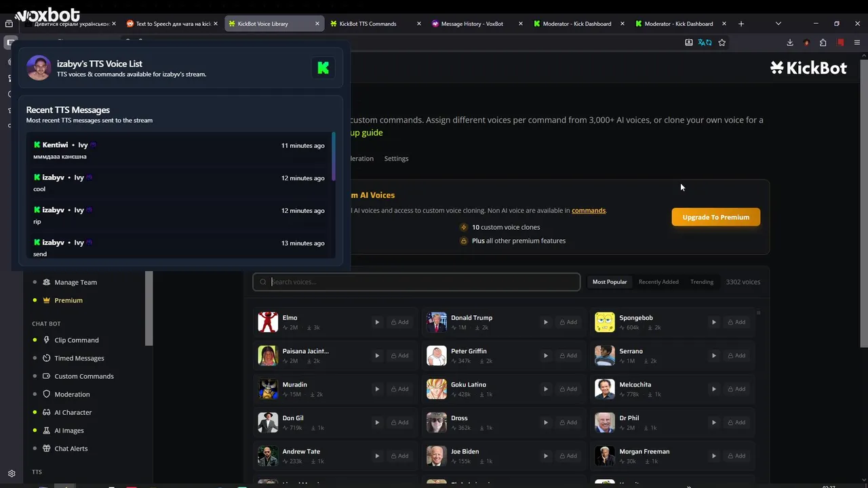Click the red extension icon in the browser toolbar

pyautogui.click(x=840, y=42)
